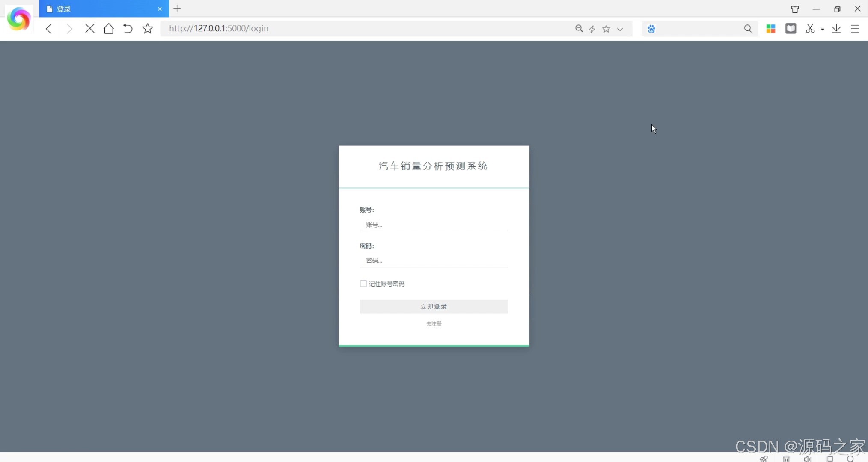The image size is (868, 462).
Task: Bookmark this page with the star icon
Action: tap(147, 29)
